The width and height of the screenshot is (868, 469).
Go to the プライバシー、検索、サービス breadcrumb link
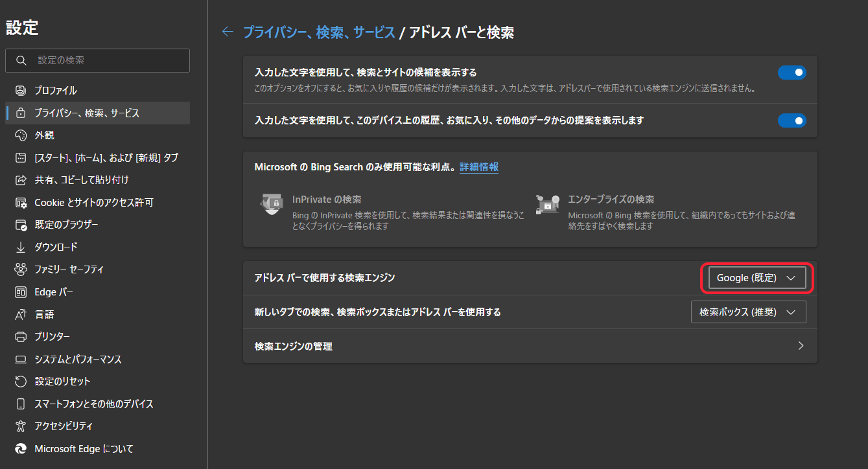pos(318,32)
